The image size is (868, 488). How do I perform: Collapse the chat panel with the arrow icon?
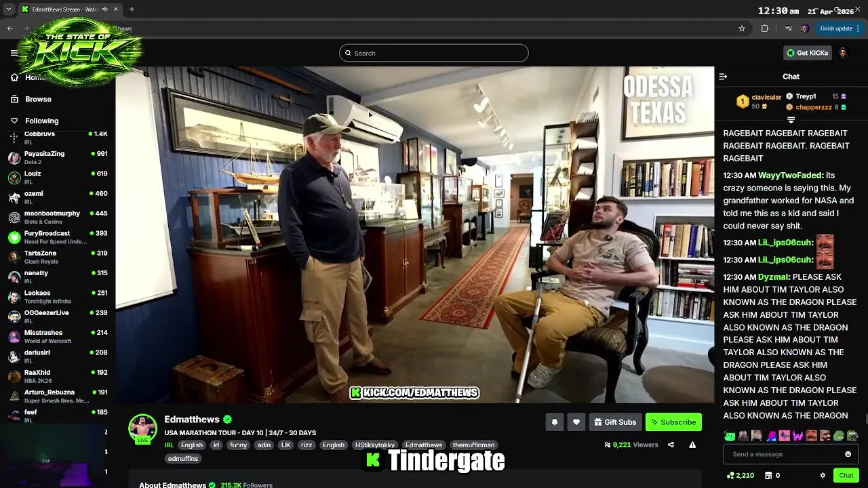coord(723,77)
